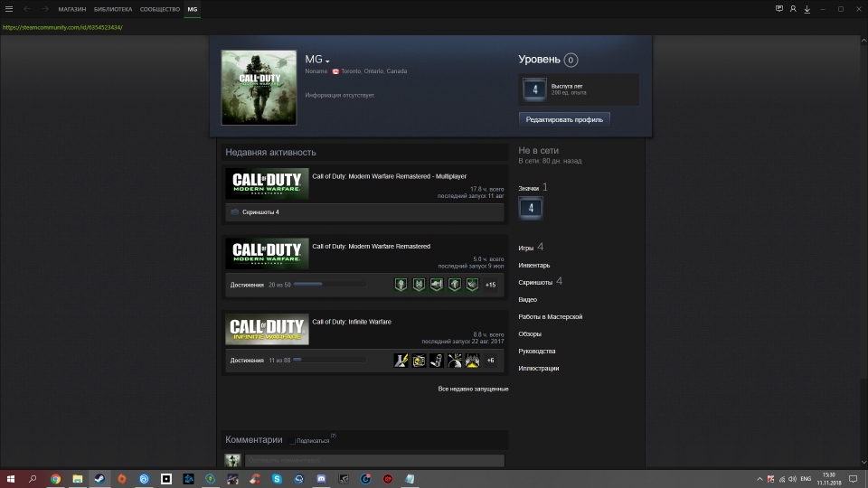Go back with the left arrow
This screenshot has width=868, height=488.
click(26, 9)
